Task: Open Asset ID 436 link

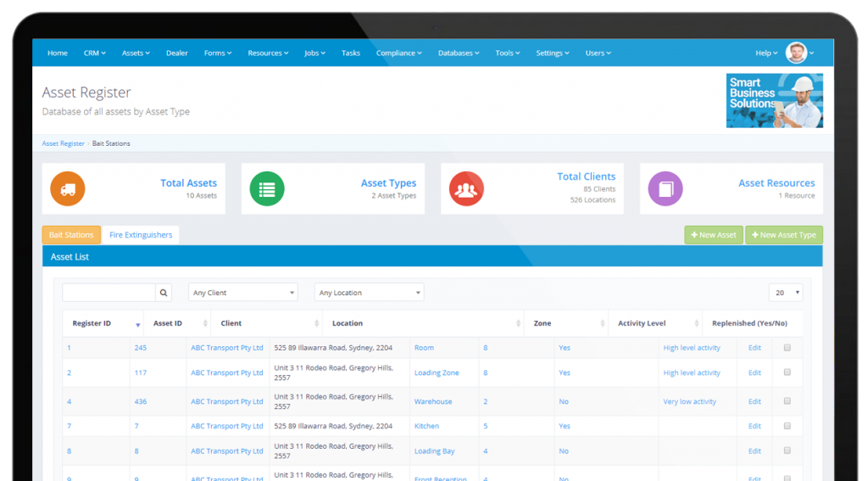Action: (141, 402)
